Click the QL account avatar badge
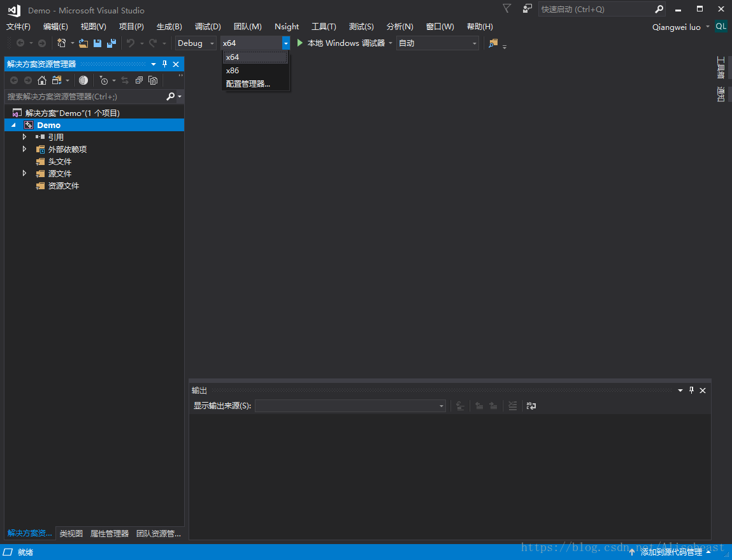Screen dimensions: 732x560 [x=721, y=27]
